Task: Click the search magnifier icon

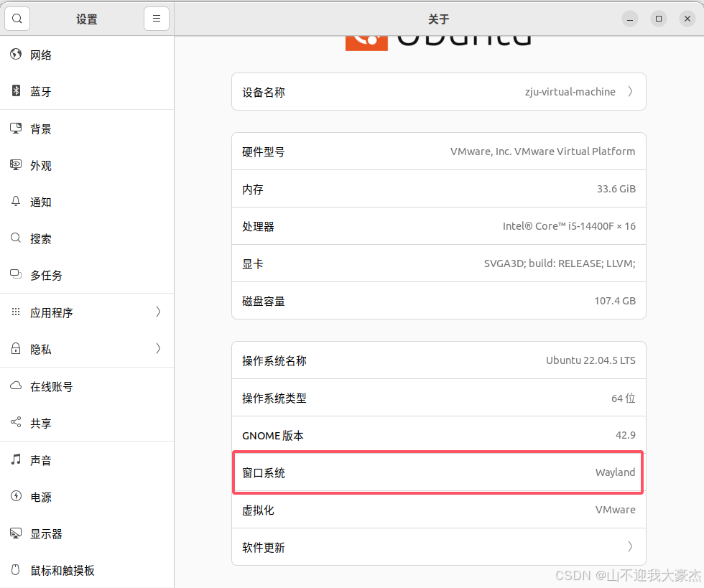Action: click(17, 18)
